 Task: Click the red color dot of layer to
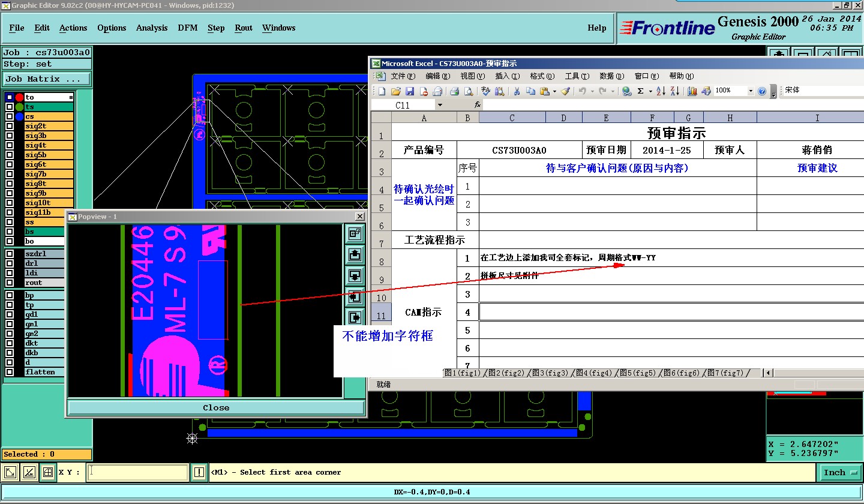click(20, 97)
